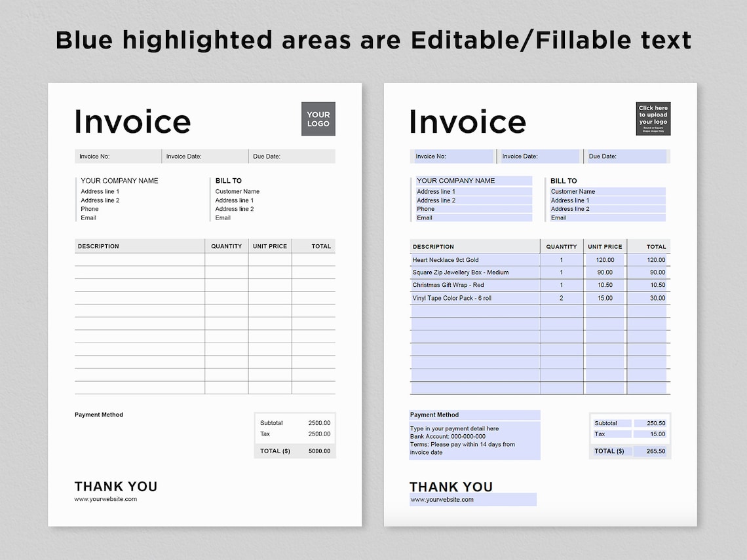Click the Invoice Date field on right invoice
Screen dimensions: 747x560
539,156
